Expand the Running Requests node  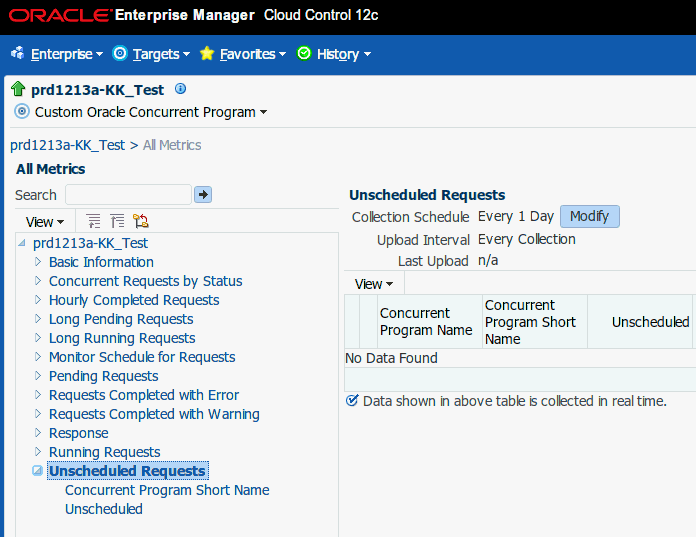point(38,451)
